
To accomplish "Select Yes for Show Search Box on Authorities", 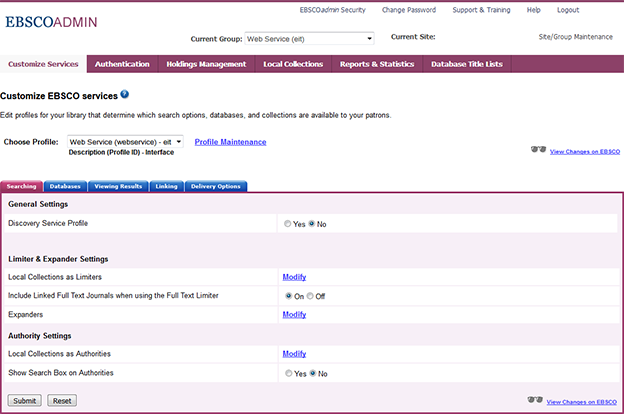I will (289, 373).
